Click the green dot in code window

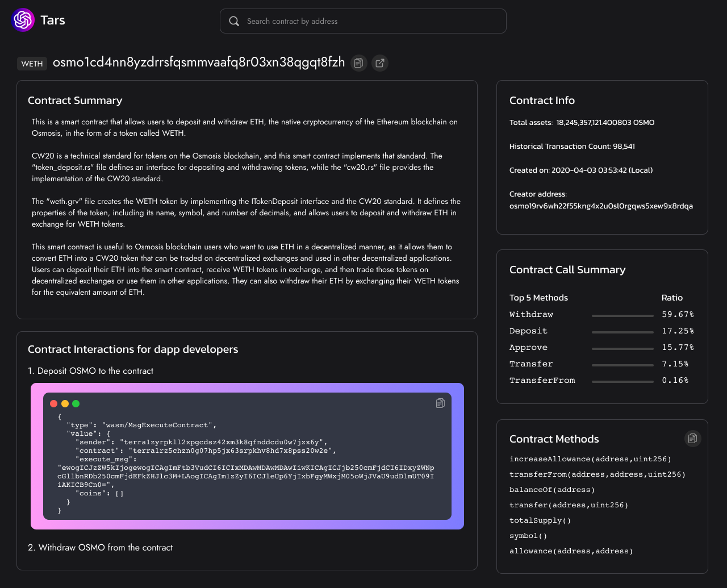point(76,404)
